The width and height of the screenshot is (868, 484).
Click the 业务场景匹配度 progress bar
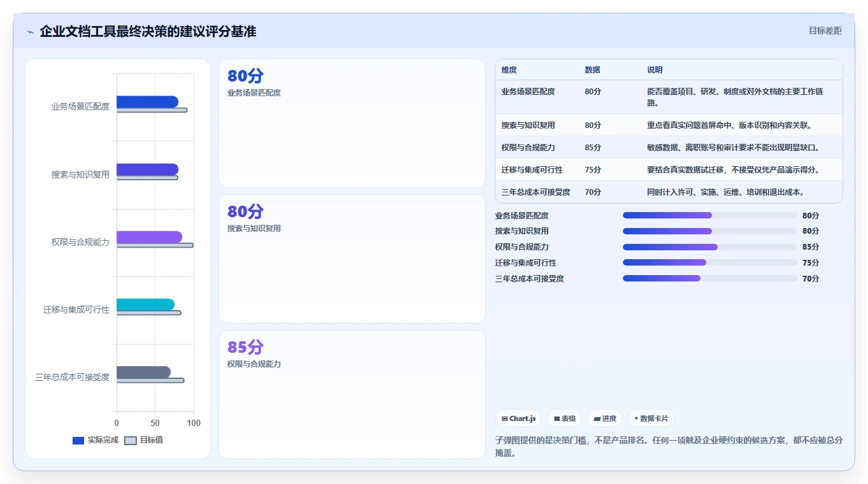[709, 215]
